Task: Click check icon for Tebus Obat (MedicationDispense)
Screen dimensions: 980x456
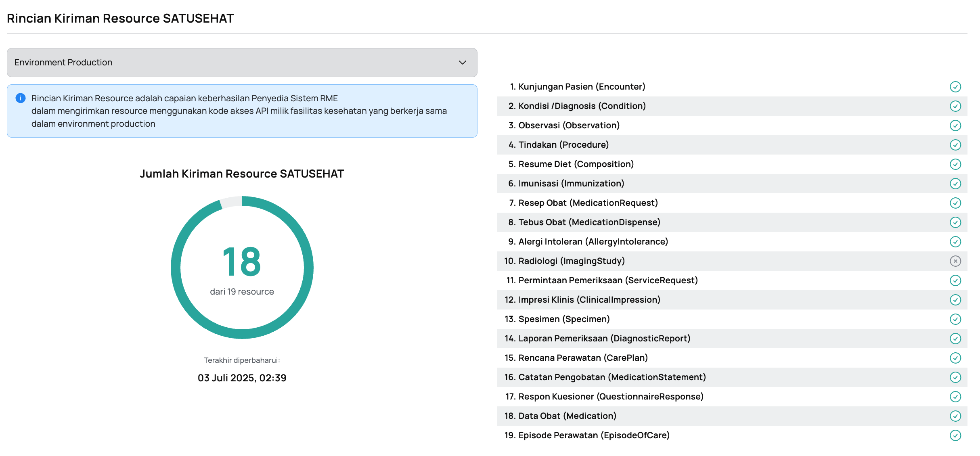Action: point(955,222)
